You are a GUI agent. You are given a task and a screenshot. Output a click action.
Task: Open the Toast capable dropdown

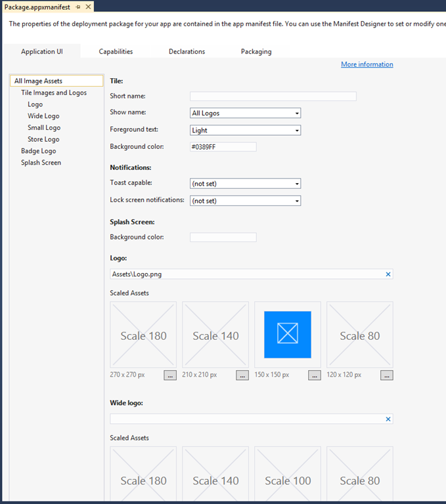245,184
